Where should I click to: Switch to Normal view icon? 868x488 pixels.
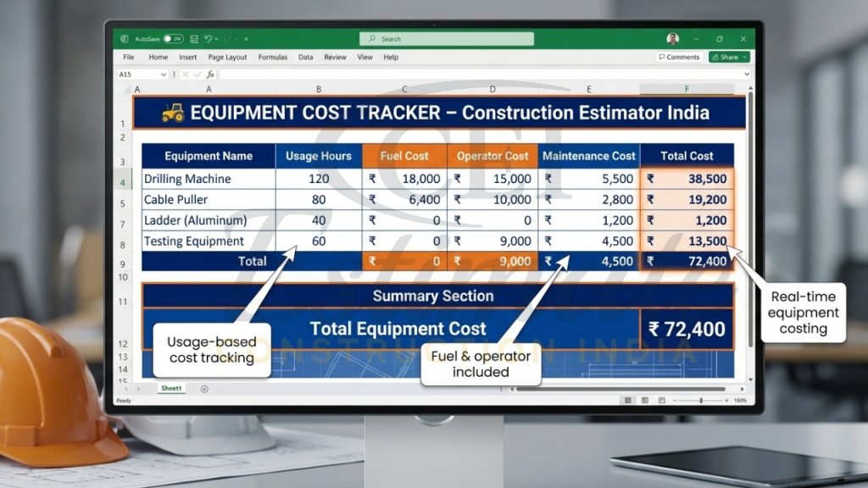click(628, 400)
